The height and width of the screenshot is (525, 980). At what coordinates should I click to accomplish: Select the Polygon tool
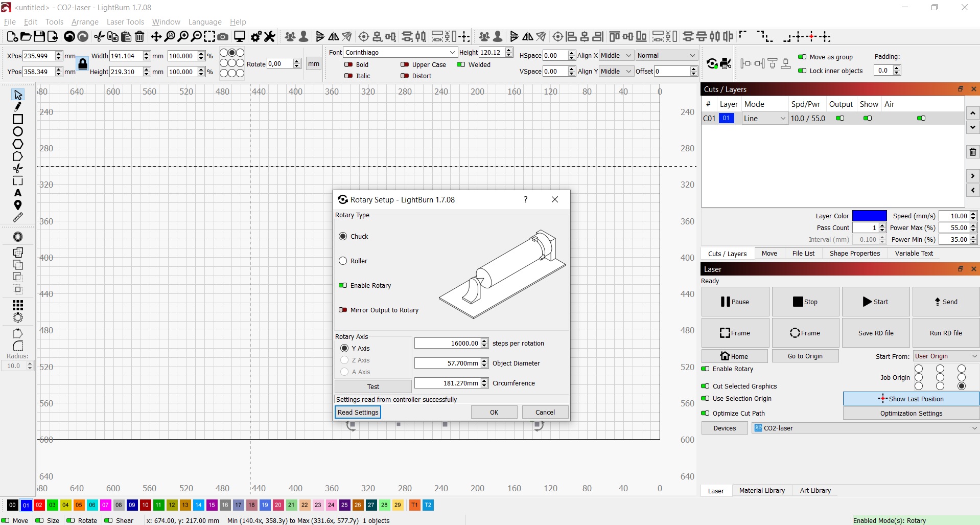coord(18,144)
